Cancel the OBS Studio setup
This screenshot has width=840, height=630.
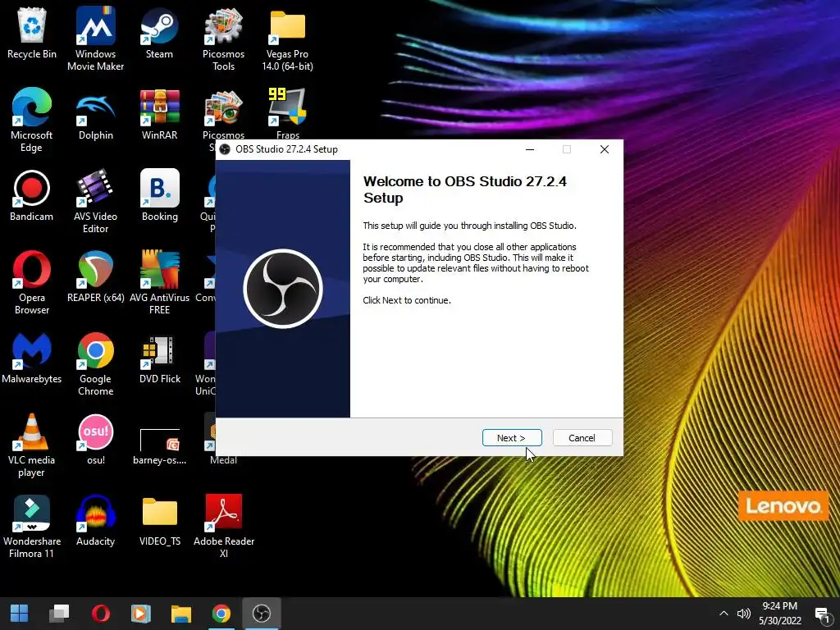582,438
